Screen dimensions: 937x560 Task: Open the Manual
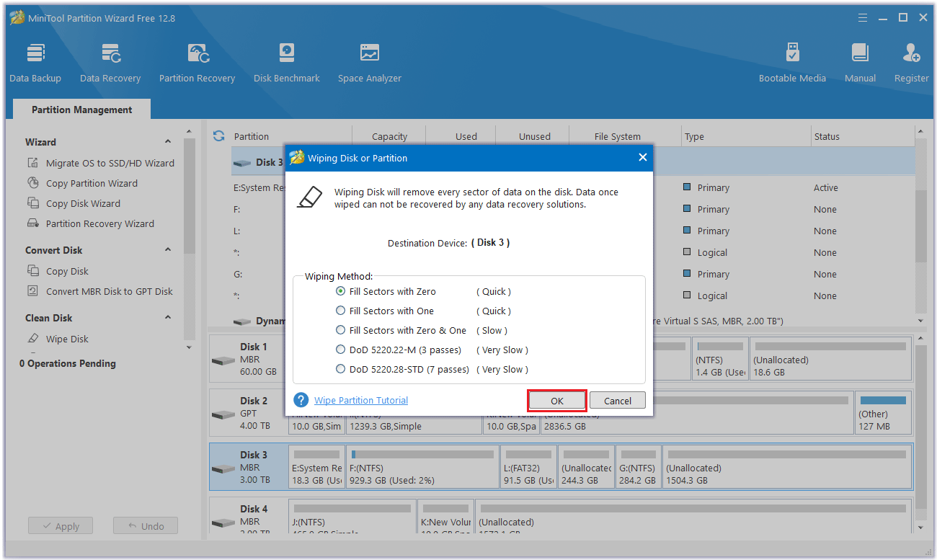tap(860, 63)
